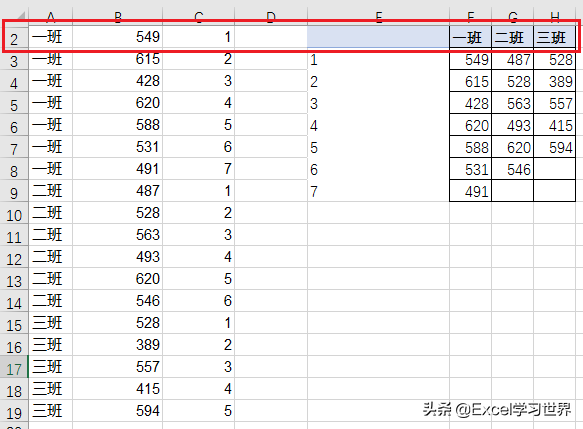
Task: Select cell E6 with value 4
Action: coord(378,125)
